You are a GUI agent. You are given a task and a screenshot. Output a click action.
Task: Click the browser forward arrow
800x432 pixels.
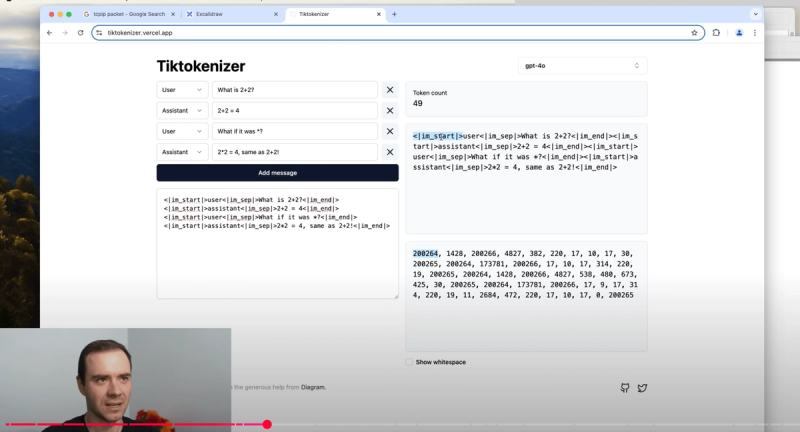point(65,33)
